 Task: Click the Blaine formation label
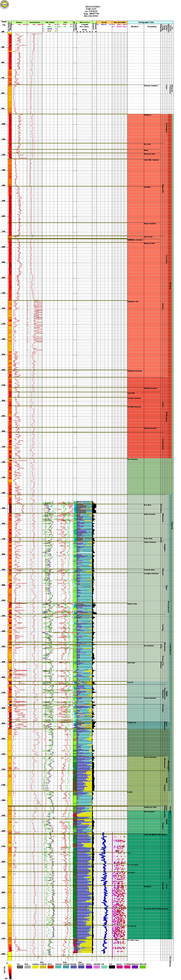[146, 150]
